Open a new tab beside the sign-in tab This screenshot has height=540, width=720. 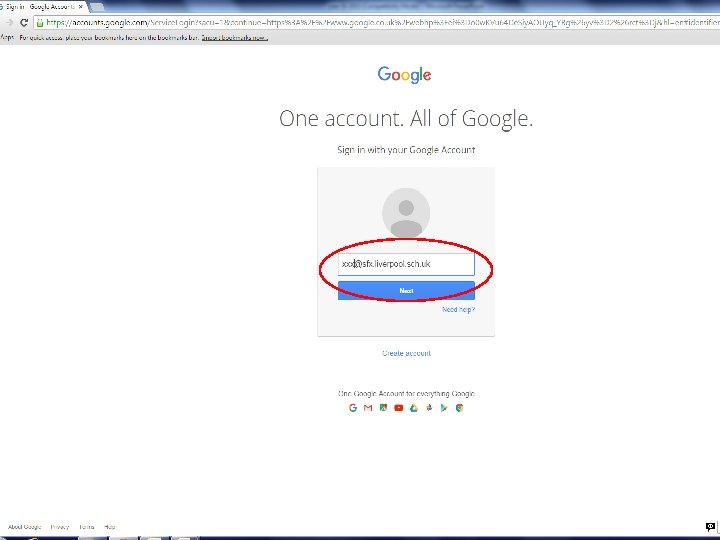[x=96, y=6]
